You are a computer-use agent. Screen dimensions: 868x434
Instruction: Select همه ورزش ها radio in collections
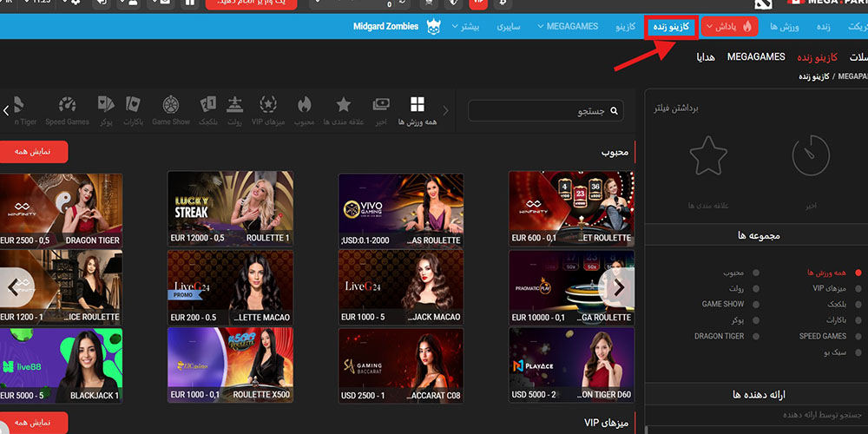point(858,273)
